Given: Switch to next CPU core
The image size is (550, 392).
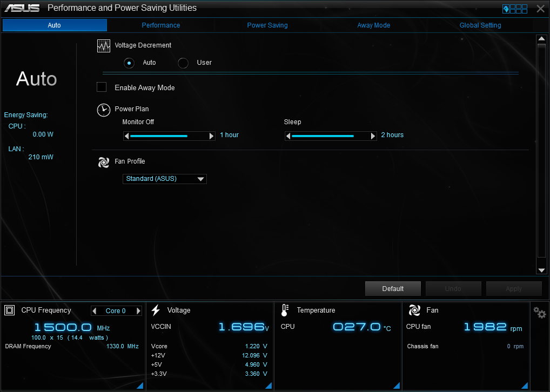Looking at the screenshot, I should tap(138, 310).
